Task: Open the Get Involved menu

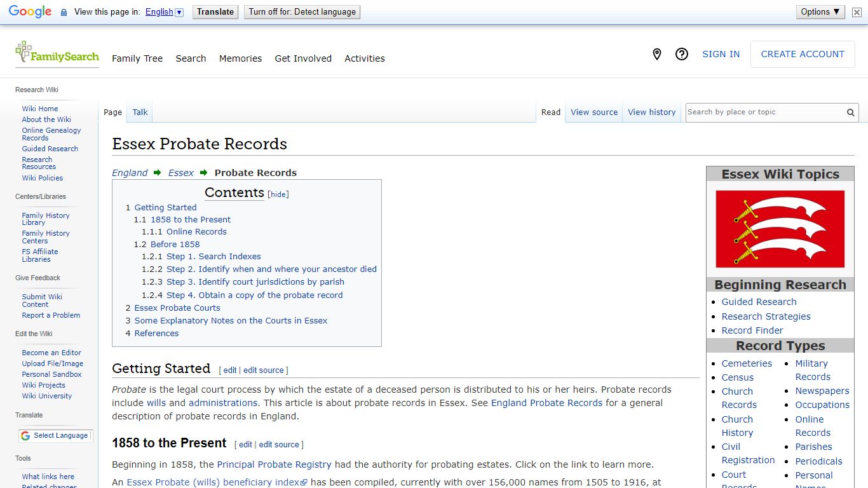Action: (303, 58)
